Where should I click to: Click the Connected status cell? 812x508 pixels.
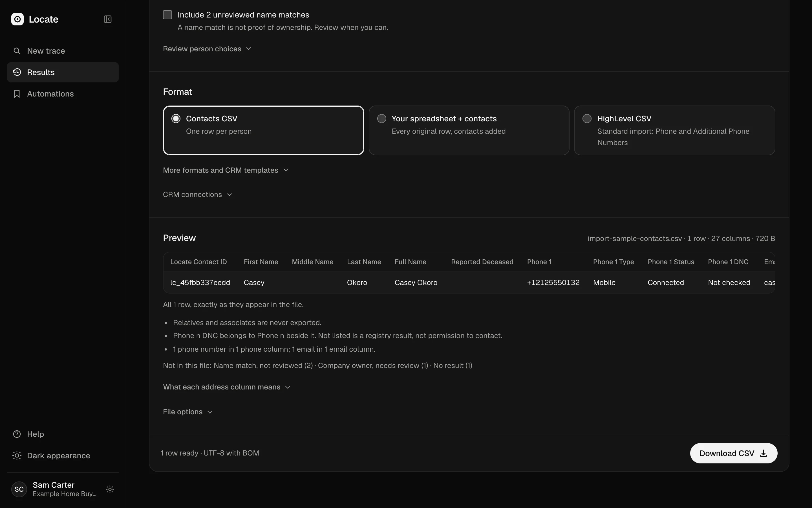665,283
